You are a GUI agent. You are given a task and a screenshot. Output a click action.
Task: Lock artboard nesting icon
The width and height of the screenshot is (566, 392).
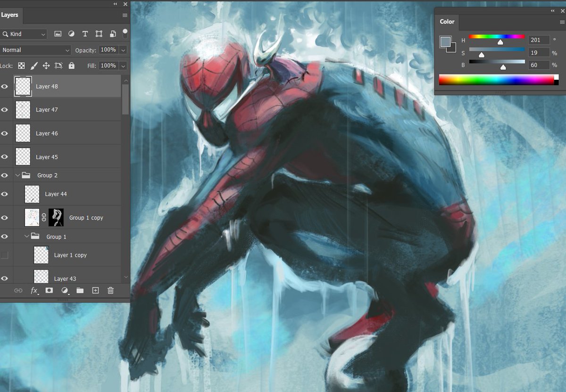pos(58,65)
